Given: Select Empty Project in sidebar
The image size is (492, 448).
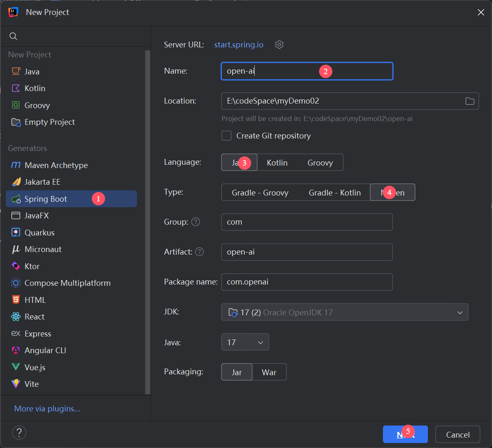Looking at the screenshot, I should click(x=50, y=122).
